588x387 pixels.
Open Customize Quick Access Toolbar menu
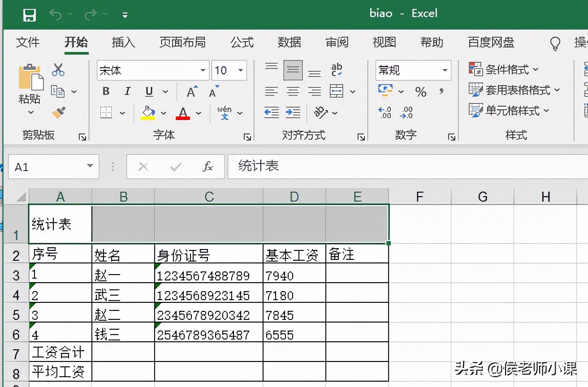click(x=125, y=15)
